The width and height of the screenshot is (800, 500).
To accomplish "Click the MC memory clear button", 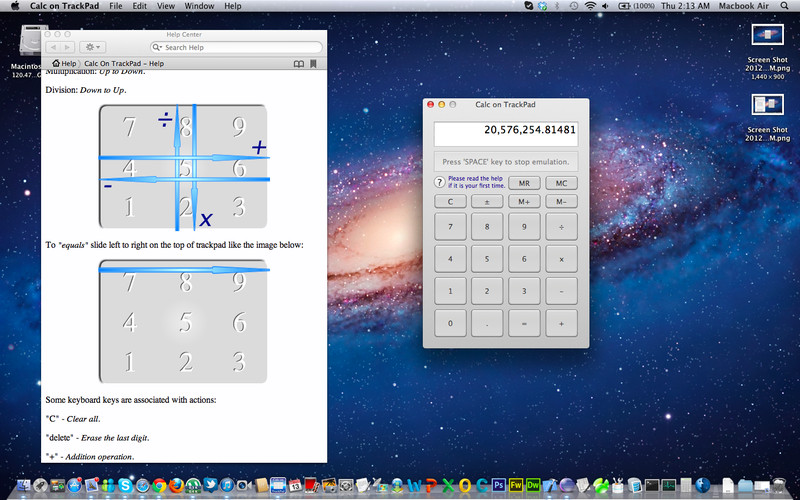I will tap(561, 183).
